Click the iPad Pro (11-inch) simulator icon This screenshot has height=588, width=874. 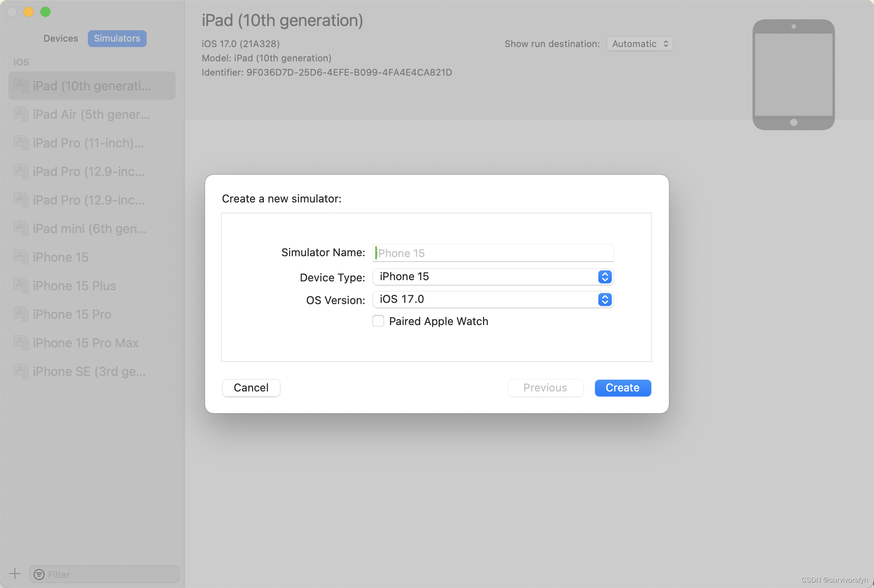[x=21, y=143]
